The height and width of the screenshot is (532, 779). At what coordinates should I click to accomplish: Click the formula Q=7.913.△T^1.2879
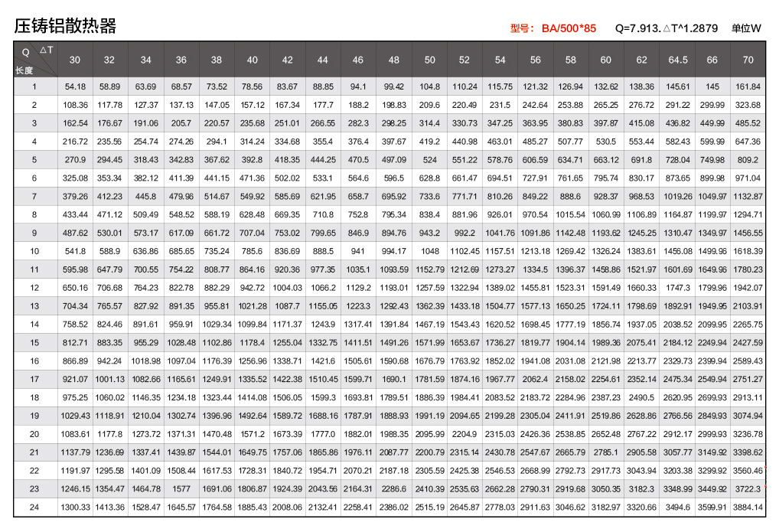click(x=666, y=28)
